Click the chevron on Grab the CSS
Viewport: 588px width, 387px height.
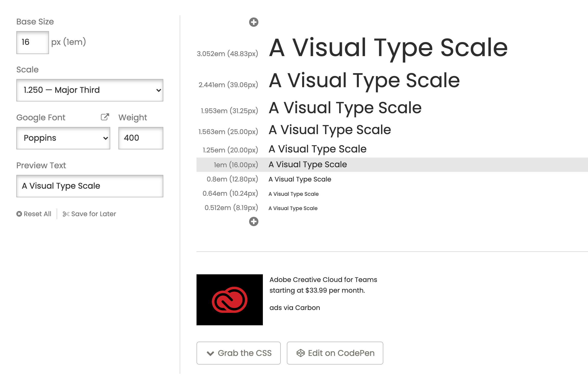210,353
